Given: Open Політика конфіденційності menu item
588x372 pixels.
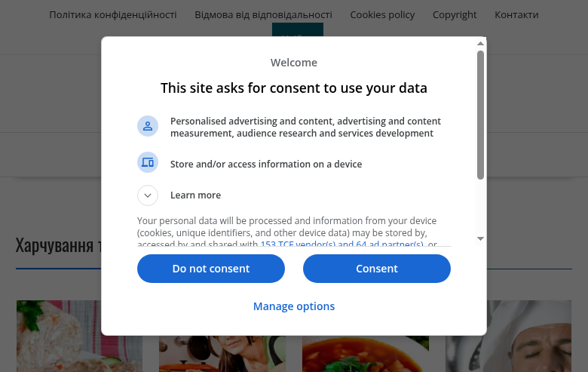Looking at the screenshot, I should pos(113,14).
